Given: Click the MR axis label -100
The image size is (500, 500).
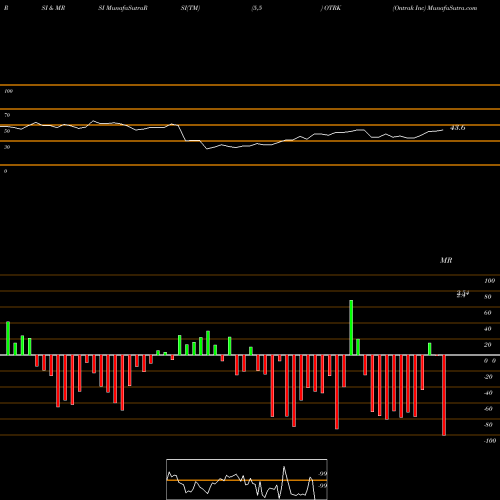Looking at the screenshot, I should click(490, 441).
